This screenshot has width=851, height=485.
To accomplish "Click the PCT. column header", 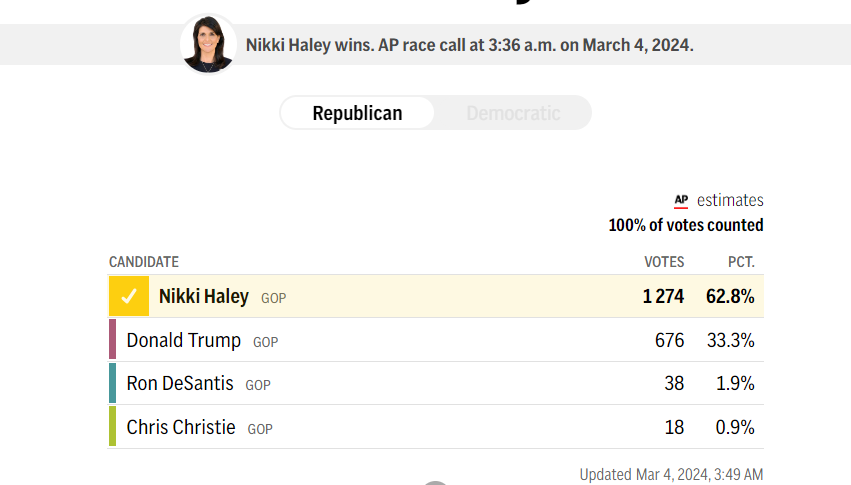I will coord(741,262).
